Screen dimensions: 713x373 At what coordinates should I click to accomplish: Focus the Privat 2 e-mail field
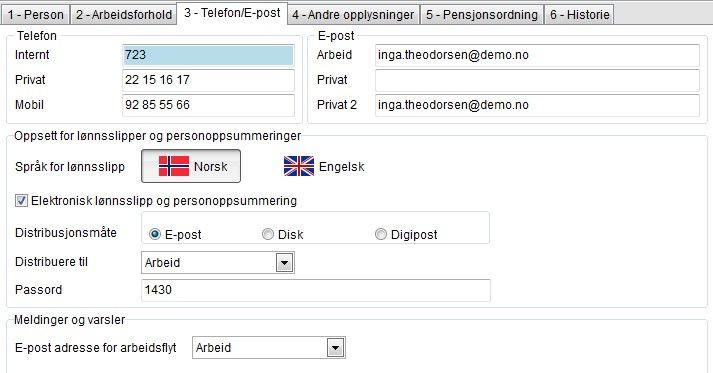click(537, 105)
